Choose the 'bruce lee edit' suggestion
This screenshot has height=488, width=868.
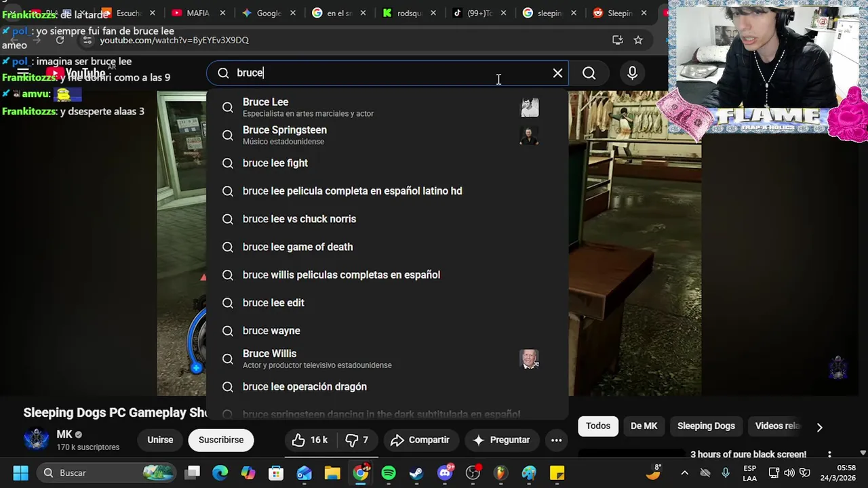pos(387,303)
